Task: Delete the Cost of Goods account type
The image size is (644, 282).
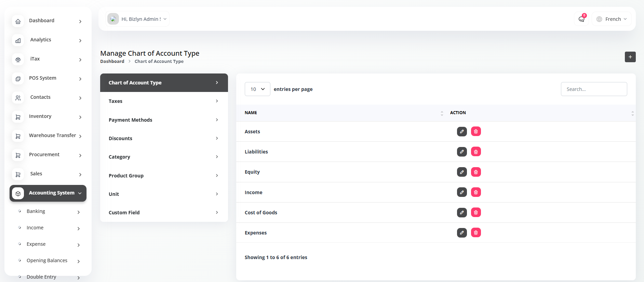Action: 476,212
